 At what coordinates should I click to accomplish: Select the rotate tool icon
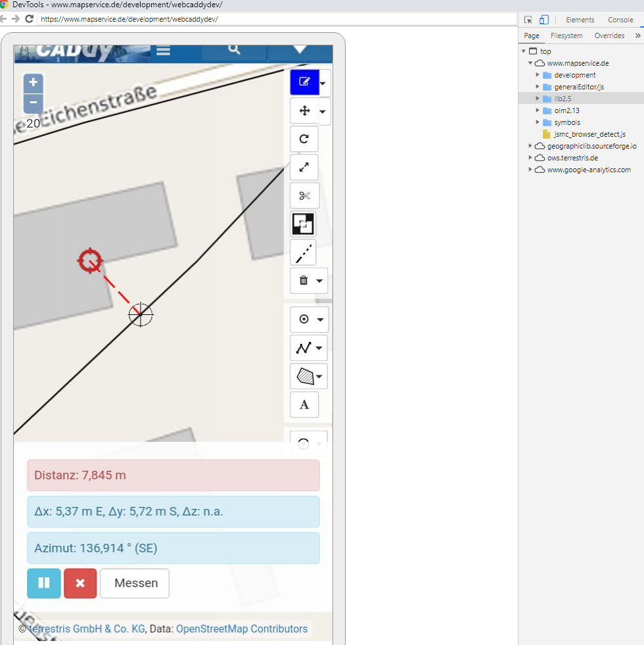click(x=304, y=139)
